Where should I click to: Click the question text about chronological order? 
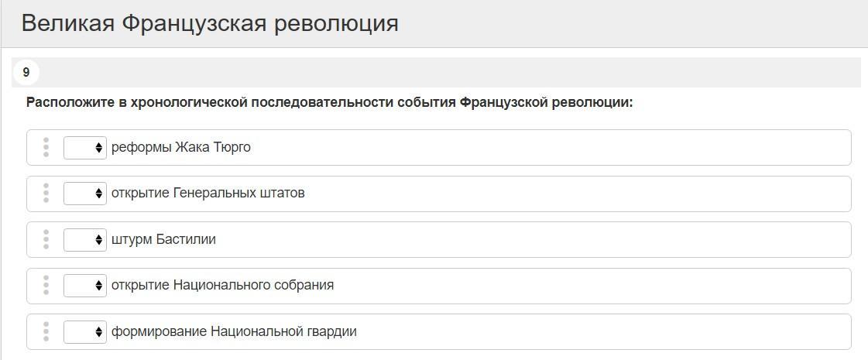(x=329, y=103)
